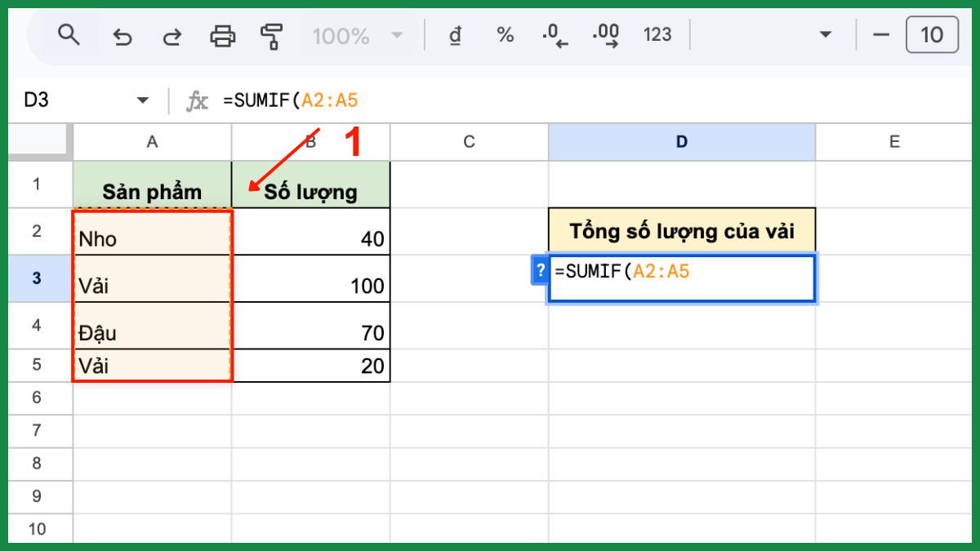Screen dimensions: 980x551
Task: Click the font size field showing 10
Action: tap(932, 35)
